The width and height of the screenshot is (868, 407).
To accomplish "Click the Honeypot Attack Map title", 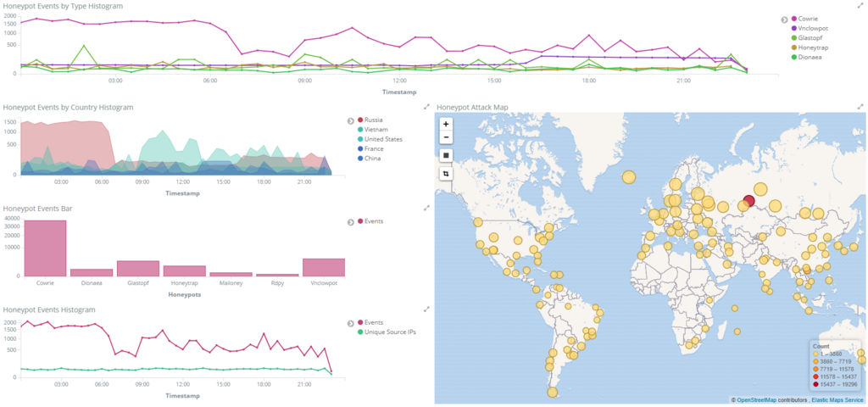I will tap(472, 107).
